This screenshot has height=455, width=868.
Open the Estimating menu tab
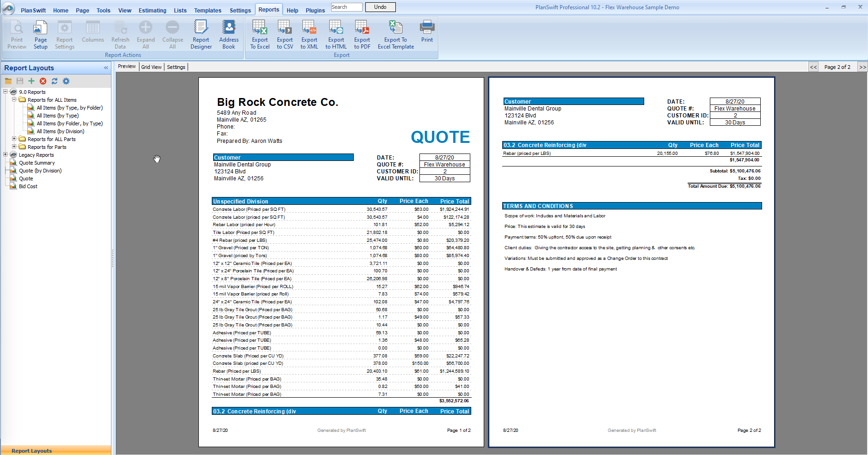point(152,10)
